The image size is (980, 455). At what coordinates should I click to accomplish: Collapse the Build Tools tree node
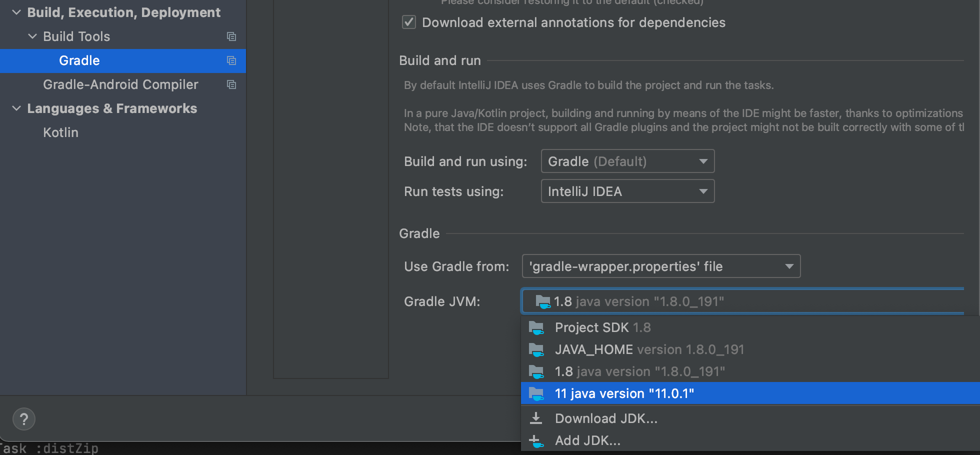[x=32, y=36]
